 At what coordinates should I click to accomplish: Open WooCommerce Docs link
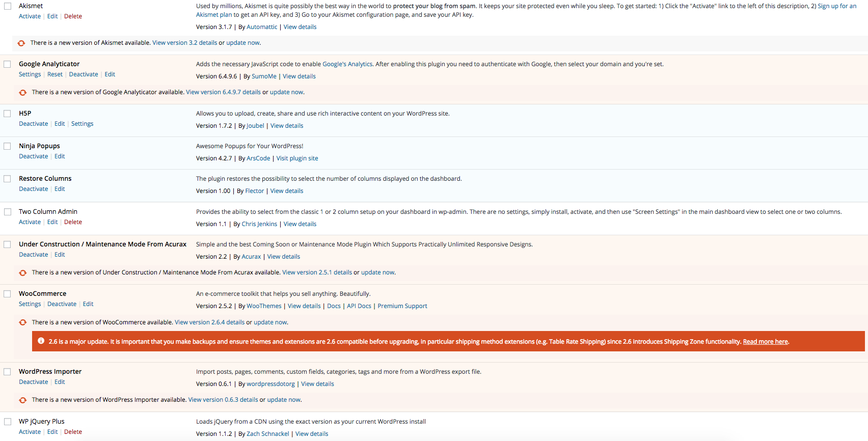click(334, 306)
